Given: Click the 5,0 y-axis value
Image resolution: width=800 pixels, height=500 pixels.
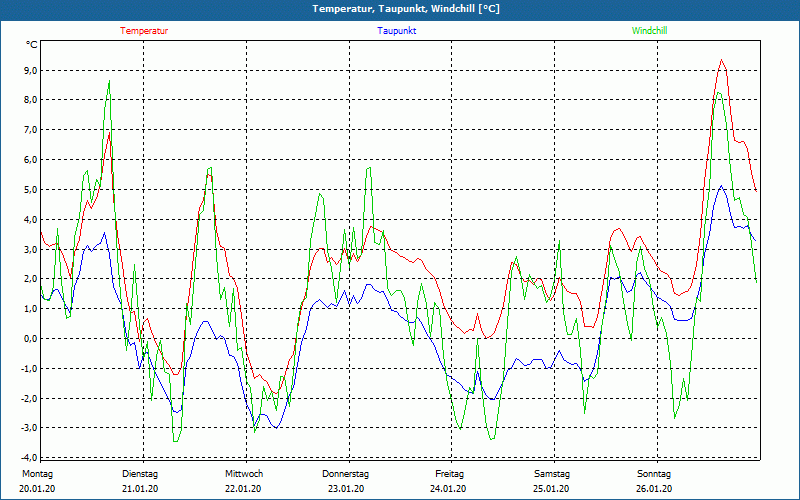Looking at the screenshot, I should pos(30,190).
